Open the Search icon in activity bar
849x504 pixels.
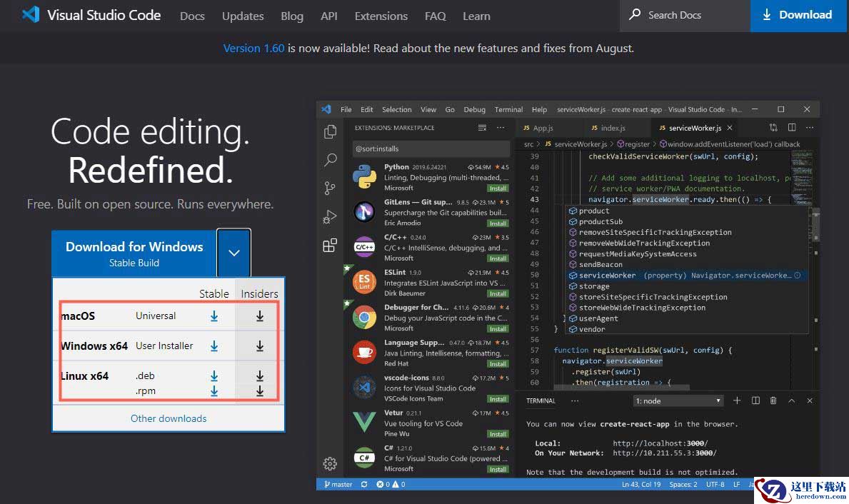tap(330, 160)
